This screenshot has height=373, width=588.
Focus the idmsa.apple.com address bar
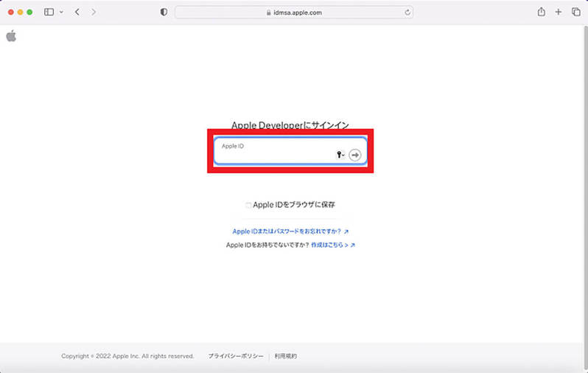(294, 13)
